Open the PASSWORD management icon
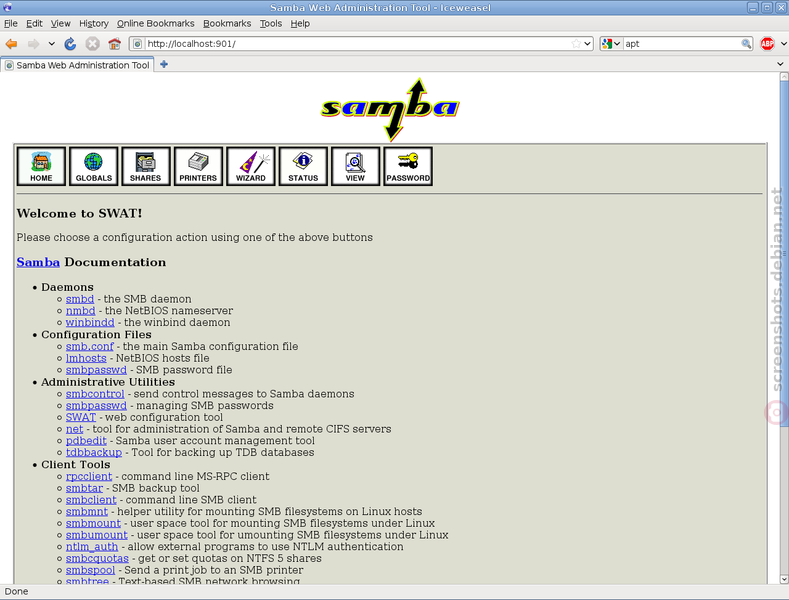Viewport: 789px width, 600px height. pyautogui.click(x=408, y=166)
